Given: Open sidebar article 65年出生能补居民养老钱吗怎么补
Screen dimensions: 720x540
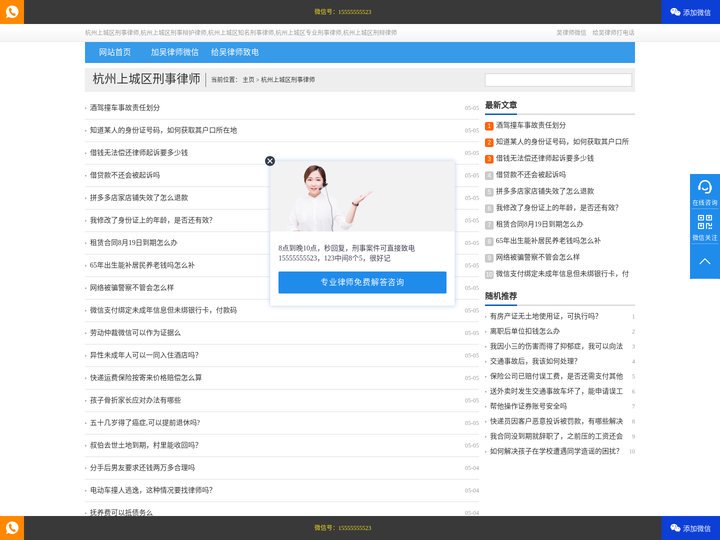Looking at the screenshot, I should coord(548,241).
